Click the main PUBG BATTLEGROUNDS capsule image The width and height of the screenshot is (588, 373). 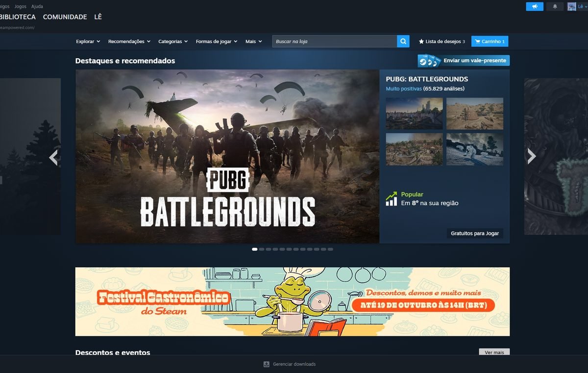tap(227, 157)
